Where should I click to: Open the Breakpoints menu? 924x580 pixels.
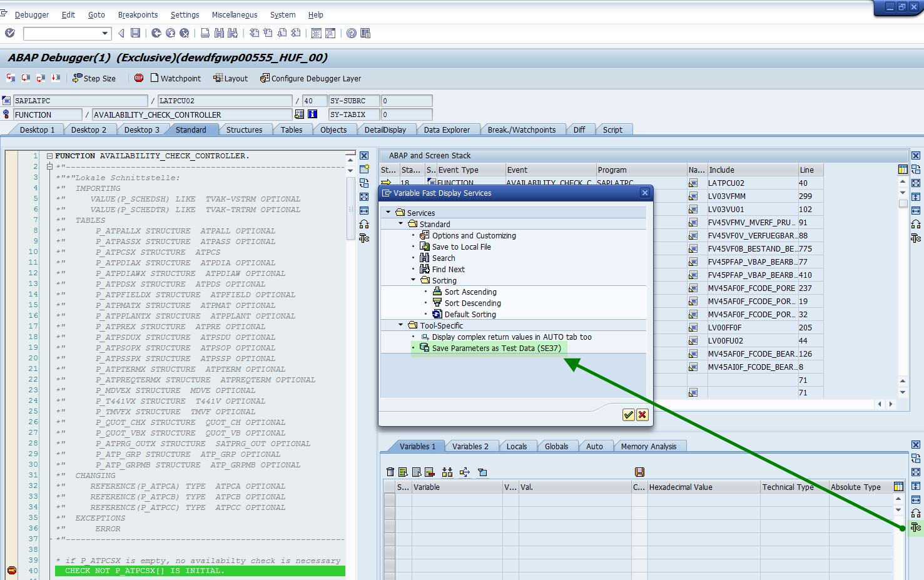pos(138,14)
